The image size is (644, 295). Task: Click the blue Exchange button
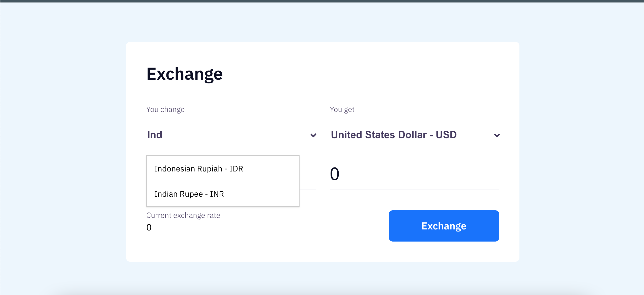[x=444, y=226]
